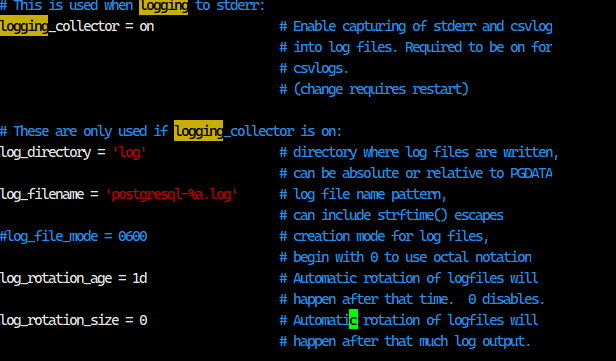The image size is (616, 361).
Task: Click the commented '#log_file_mode' setting
Action: pos(49,236)
